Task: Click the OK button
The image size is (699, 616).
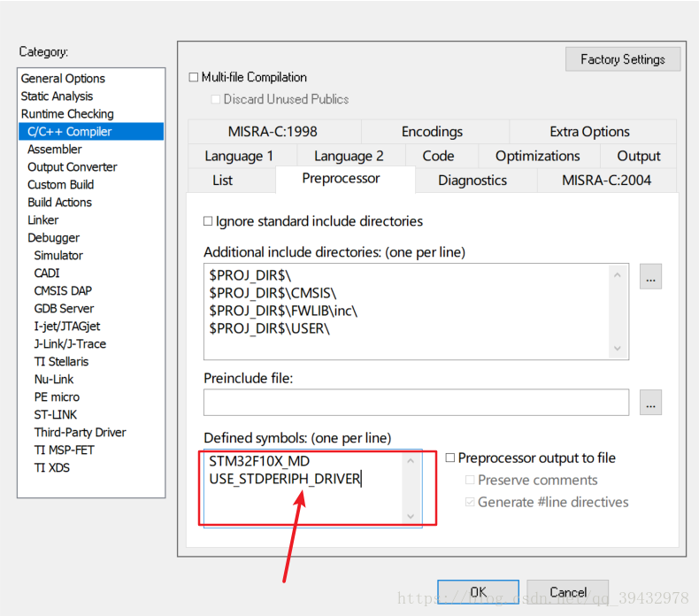Action: pos(478,592)
